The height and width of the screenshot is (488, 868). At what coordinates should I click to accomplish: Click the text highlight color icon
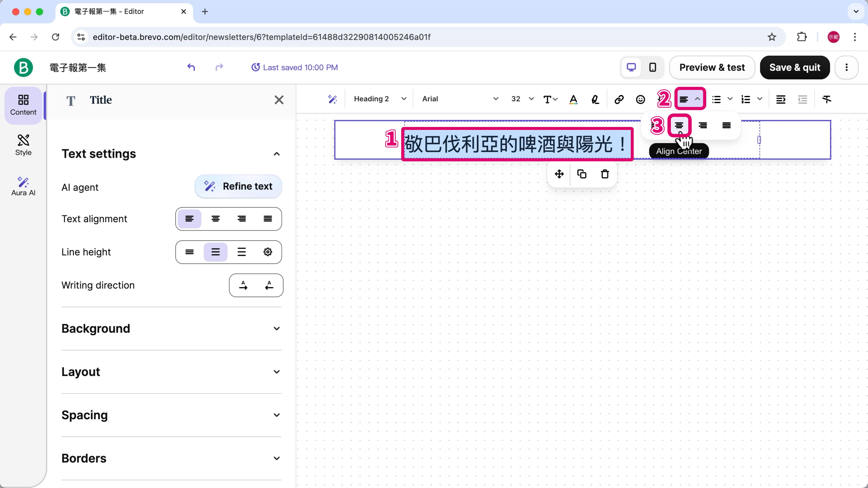595,99
